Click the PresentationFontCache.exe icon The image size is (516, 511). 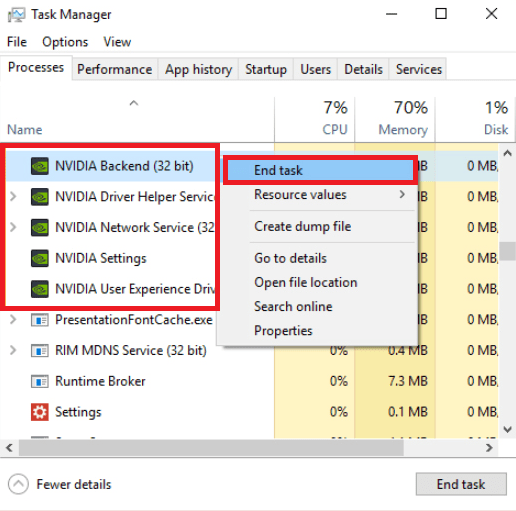(40, 320)
